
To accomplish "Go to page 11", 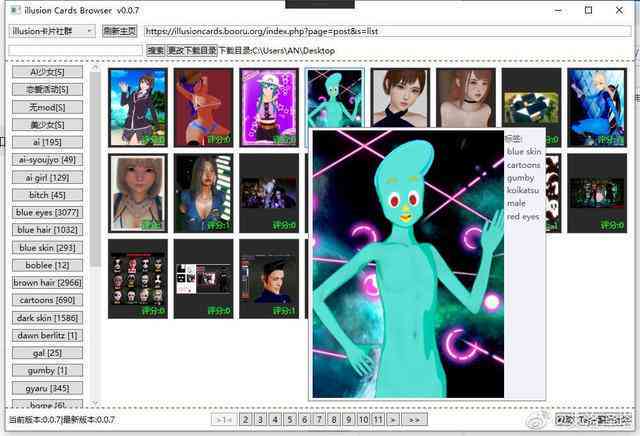I will (x=378, y=419).
